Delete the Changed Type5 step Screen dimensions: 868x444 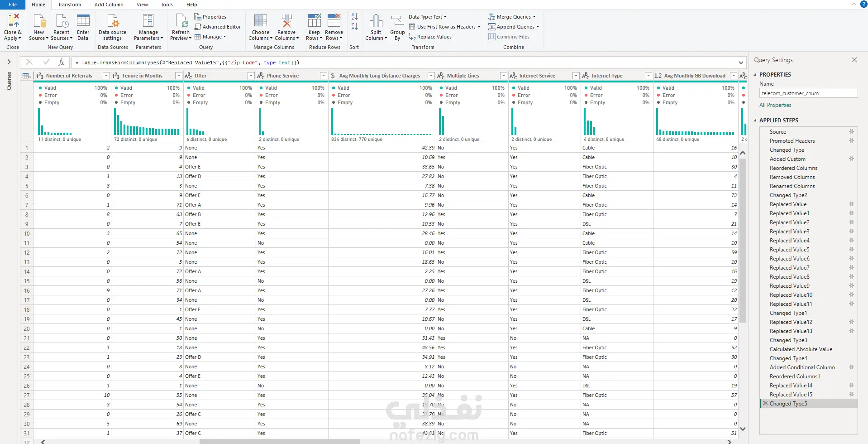pos(765,403)
